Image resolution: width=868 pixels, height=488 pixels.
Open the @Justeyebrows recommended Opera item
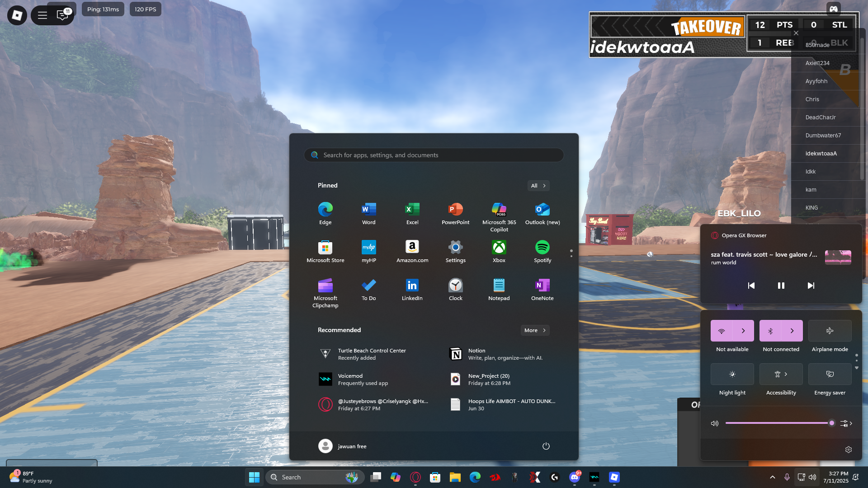(x=373, y=404)
